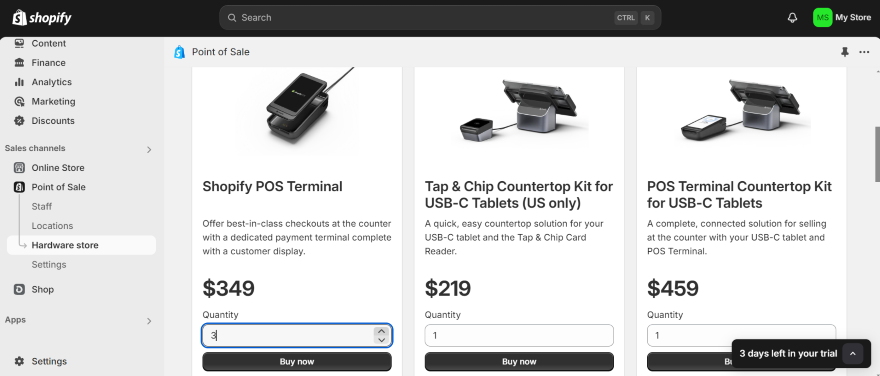880x376 pixels.
Task: Pin the Point of Sale app
Action: point(845,52)
